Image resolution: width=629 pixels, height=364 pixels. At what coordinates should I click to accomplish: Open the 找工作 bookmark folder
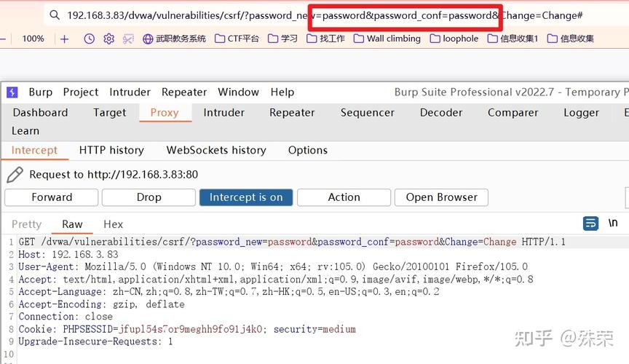(325, 39)
